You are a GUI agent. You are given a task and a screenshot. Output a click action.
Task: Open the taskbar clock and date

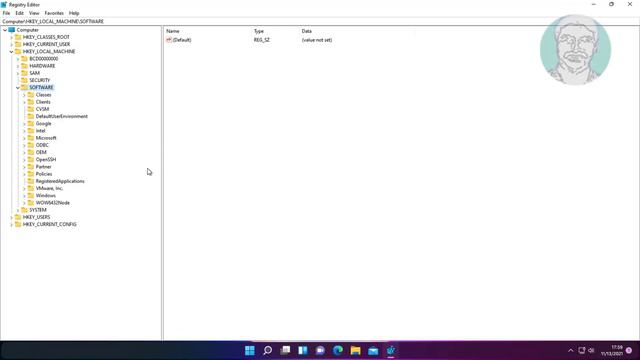pos(612,350)
